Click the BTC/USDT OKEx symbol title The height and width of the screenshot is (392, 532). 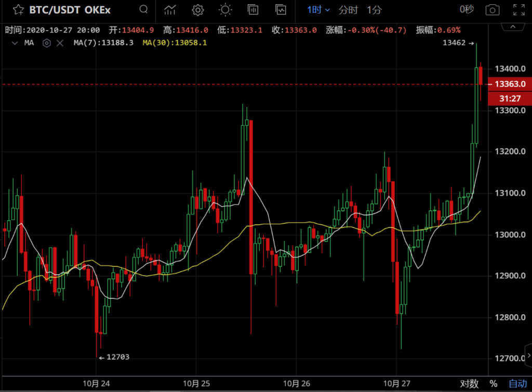70,10
